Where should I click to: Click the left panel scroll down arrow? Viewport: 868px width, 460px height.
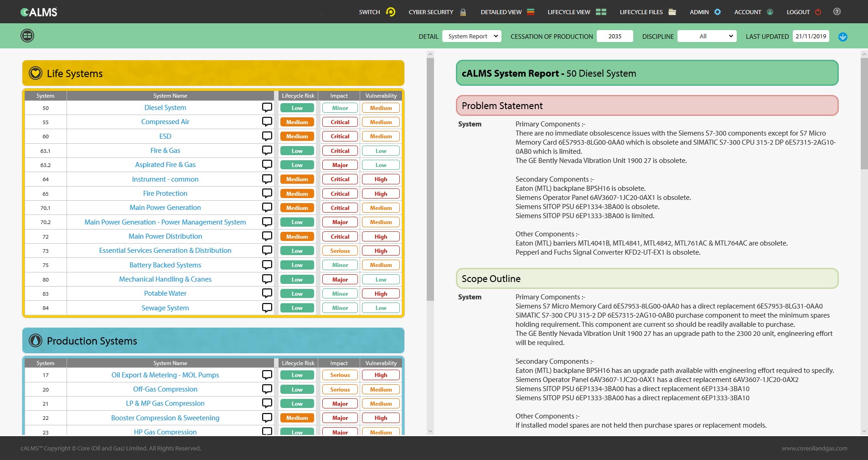pyautogui.click(x=430, y=431)
